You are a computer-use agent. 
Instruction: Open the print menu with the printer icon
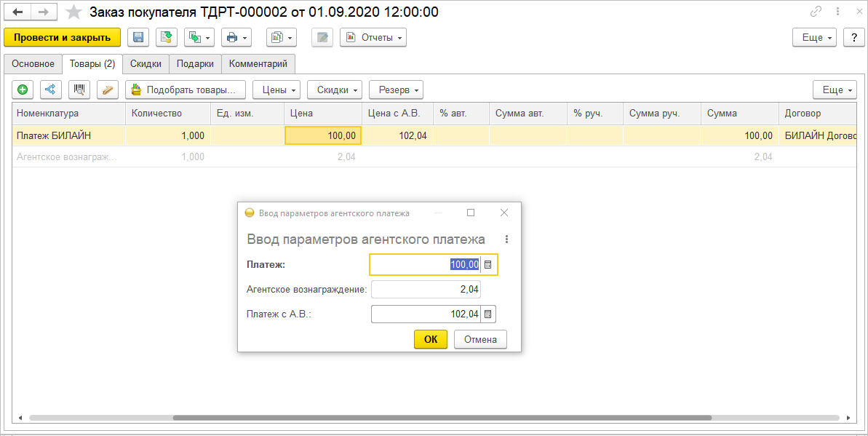click(x=236, y=38)
